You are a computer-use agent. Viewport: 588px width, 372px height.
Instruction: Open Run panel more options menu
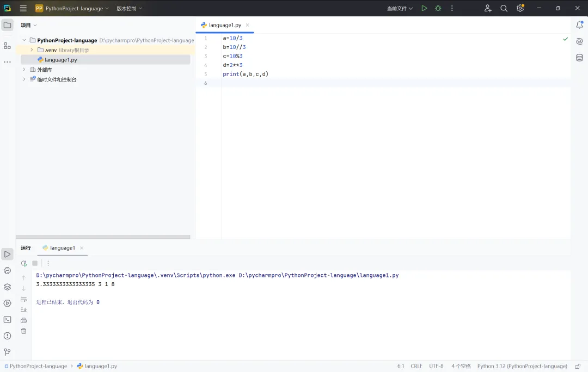tap(48, 263)
